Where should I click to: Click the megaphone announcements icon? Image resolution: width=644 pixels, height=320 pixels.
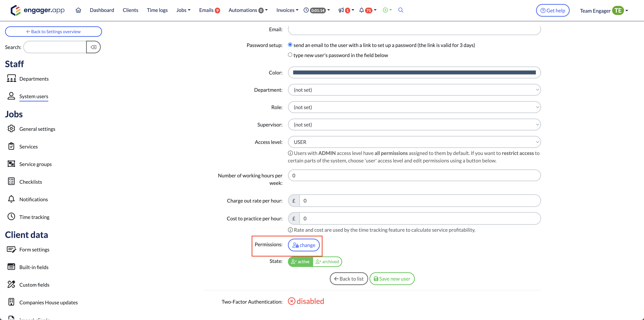(341, 10)
